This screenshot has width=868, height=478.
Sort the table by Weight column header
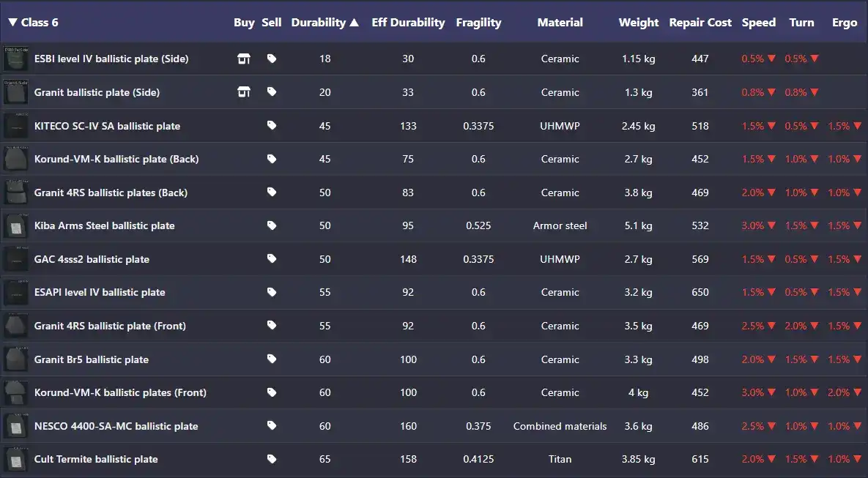(638, 22)
